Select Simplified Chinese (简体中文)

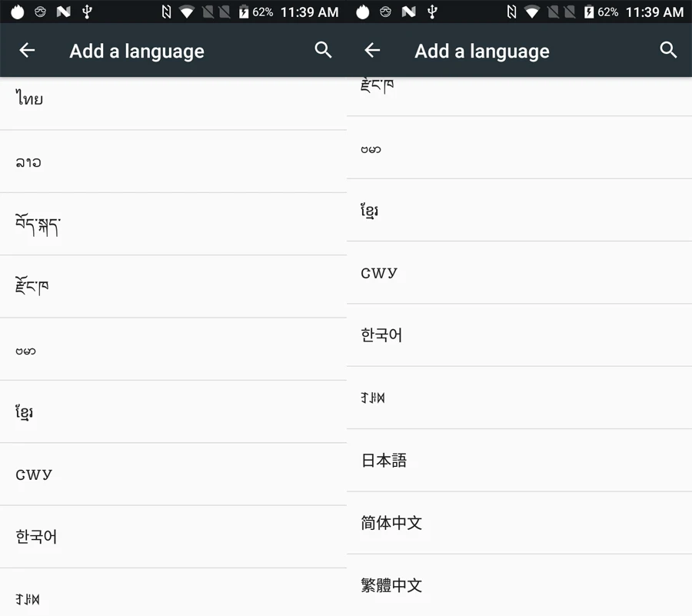520,524
